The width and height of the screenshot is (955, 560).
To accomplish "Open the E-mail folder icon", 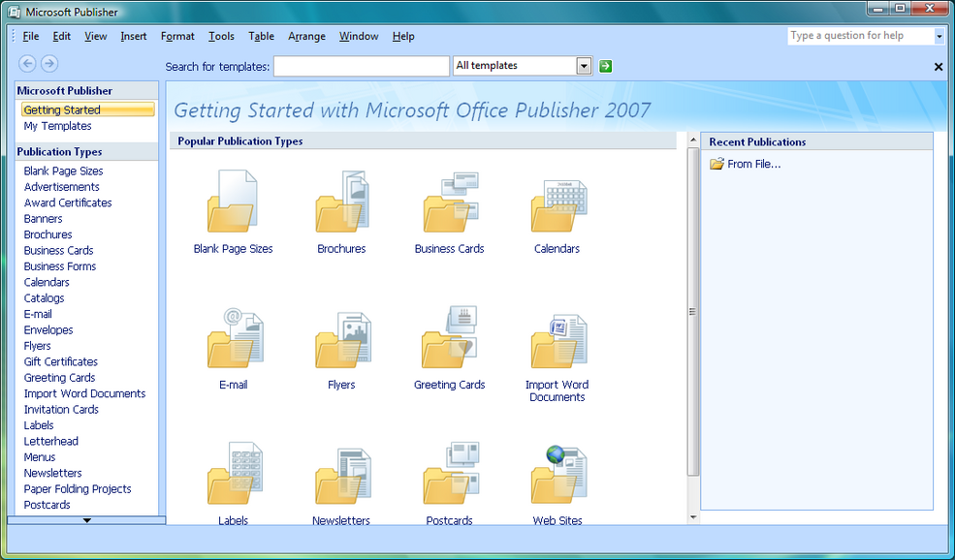I will [x=234, y=338].
